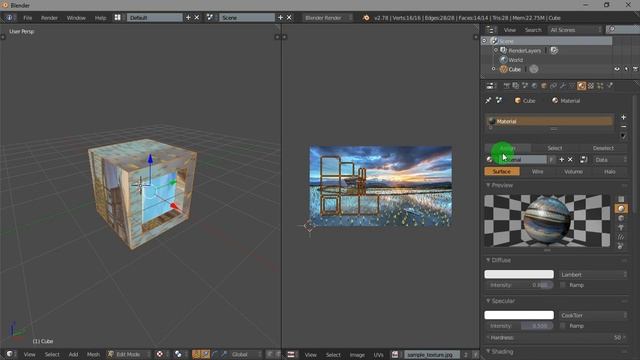Open the UVs menu in image editor

[x=378, y=355]
